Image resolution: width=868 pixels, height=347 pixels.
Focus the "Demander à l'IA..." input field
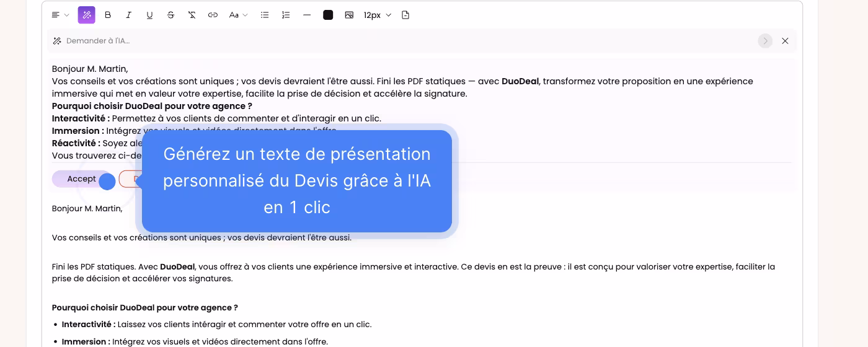[409, 41]
